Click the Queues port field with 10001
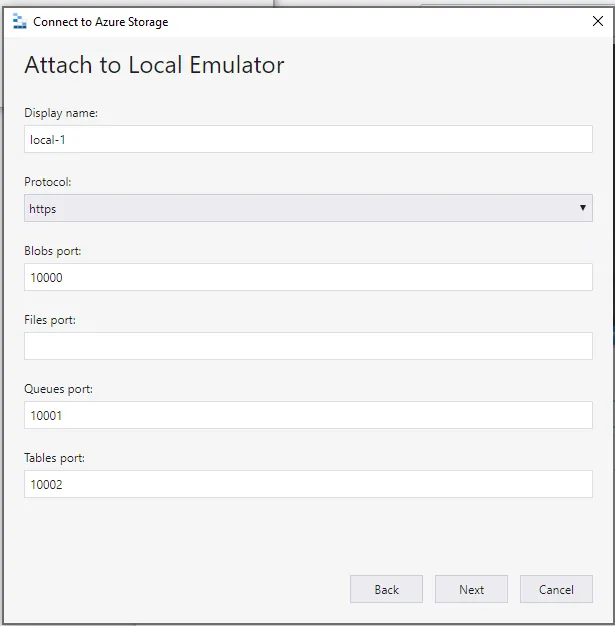 308,415
